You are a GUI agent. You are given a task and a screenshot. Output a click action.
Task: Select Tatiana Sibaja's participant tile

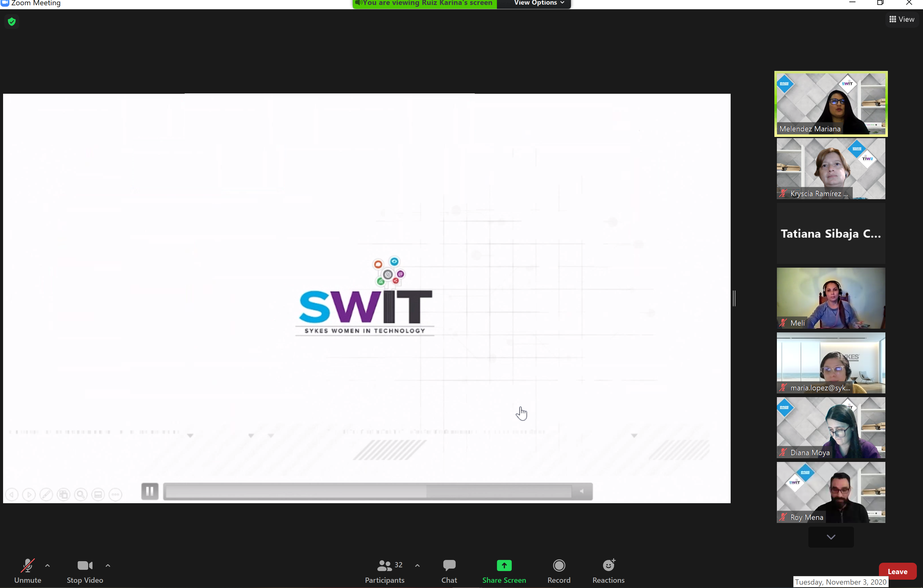pos(831,233)
